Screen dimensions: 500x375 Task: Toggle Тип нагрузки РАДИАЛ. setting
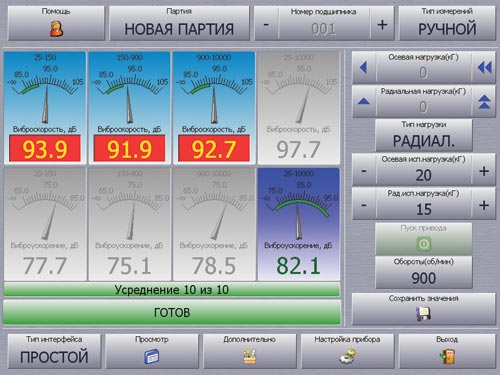coord(424,135)
